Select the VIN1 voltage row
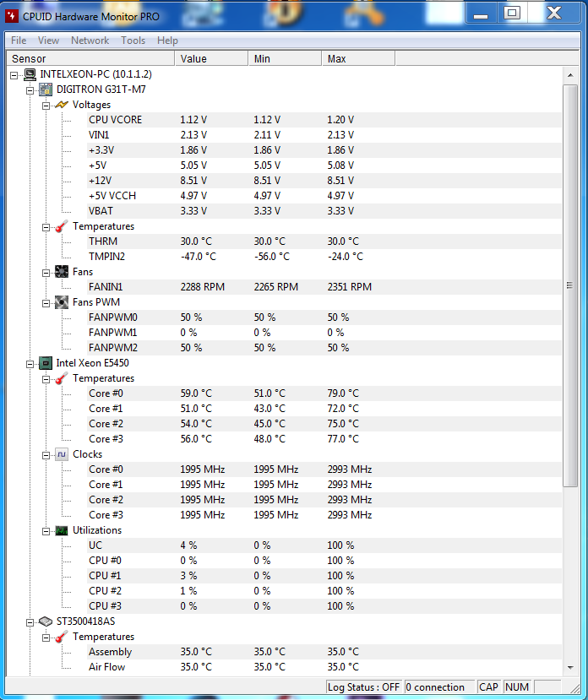This screenshot has width=588, height=700. tap(324, 135)
